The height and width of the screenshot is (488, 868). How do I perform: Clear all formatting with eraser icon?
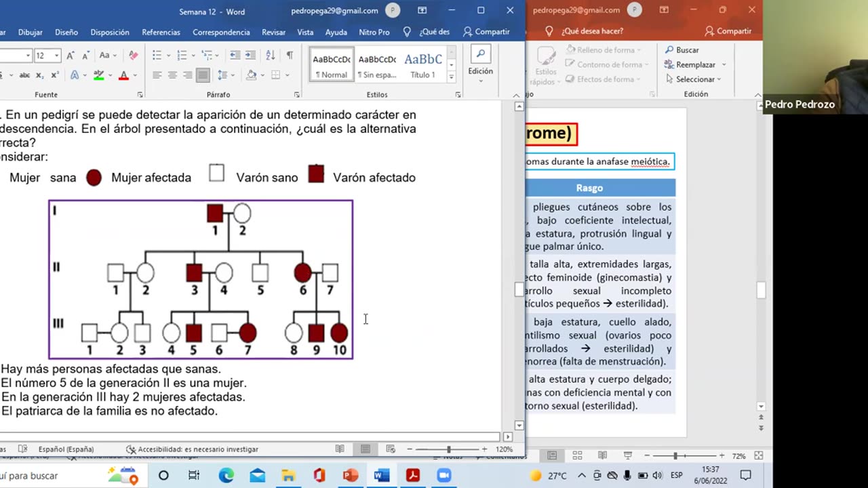tap(133, 56)
